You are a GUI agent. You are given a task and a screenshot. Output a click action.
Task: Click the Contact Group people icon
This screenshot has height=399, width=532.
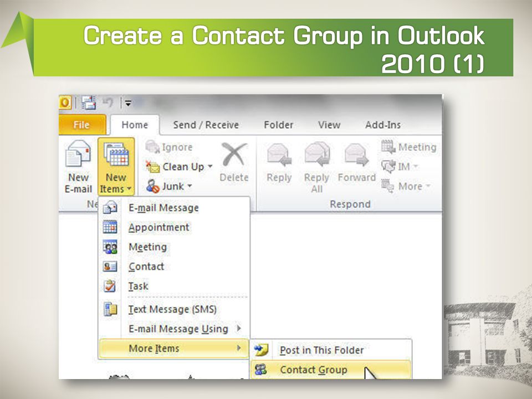[261, 370]
